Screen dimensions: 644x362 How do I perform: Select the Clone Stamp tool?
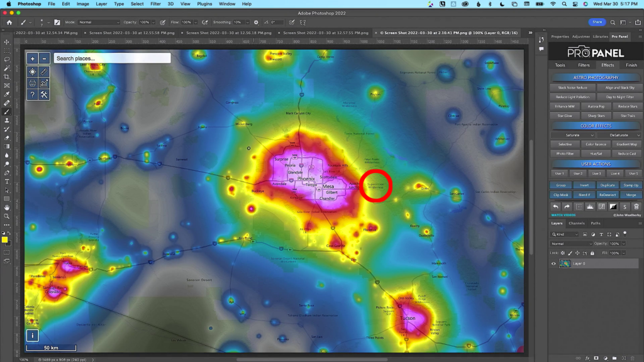click(6, 120)
